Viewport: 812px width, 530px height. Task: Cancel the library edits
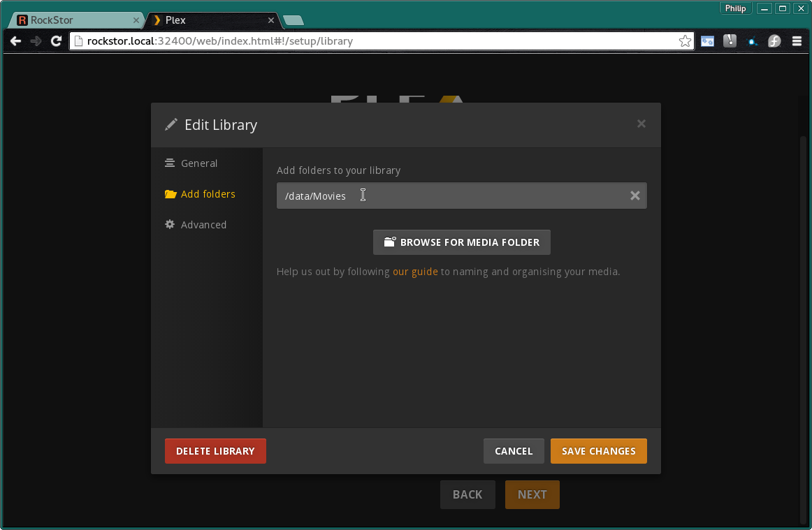(x=513, y=451)
